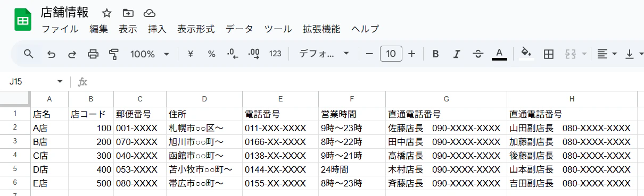Check the cloud save status icon

pyautogui.click(x=150, y=13)
